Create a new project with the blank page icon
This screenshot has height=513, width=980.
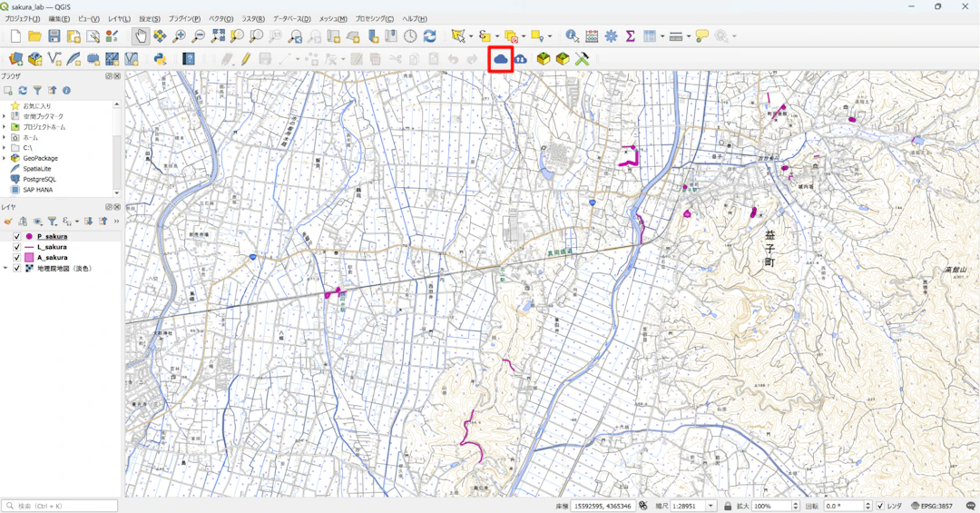(x=15, y=36)
